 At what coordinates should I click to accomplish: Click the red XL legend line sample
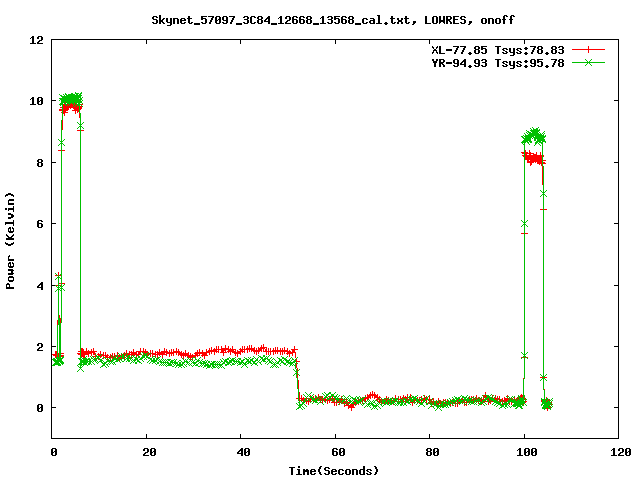point(588,50)
